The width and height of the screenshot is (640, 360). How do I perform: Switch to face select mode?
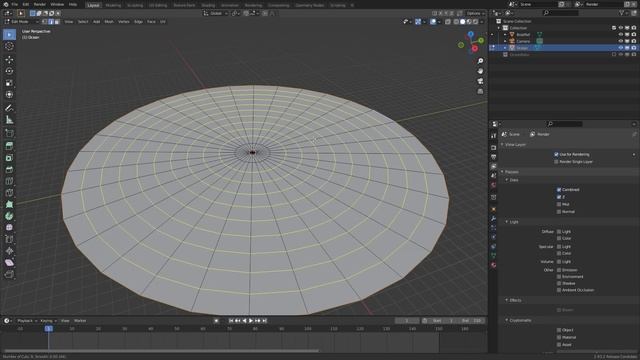(x=57, y=22)
